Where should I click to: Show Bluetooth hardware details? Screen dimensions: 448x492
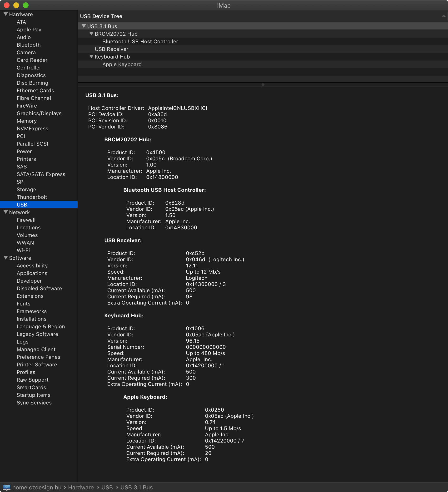29,45
